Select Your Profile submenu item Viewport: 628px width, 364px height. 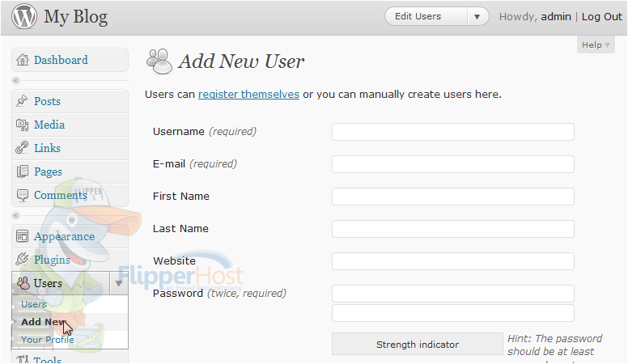tap(48, 340)
